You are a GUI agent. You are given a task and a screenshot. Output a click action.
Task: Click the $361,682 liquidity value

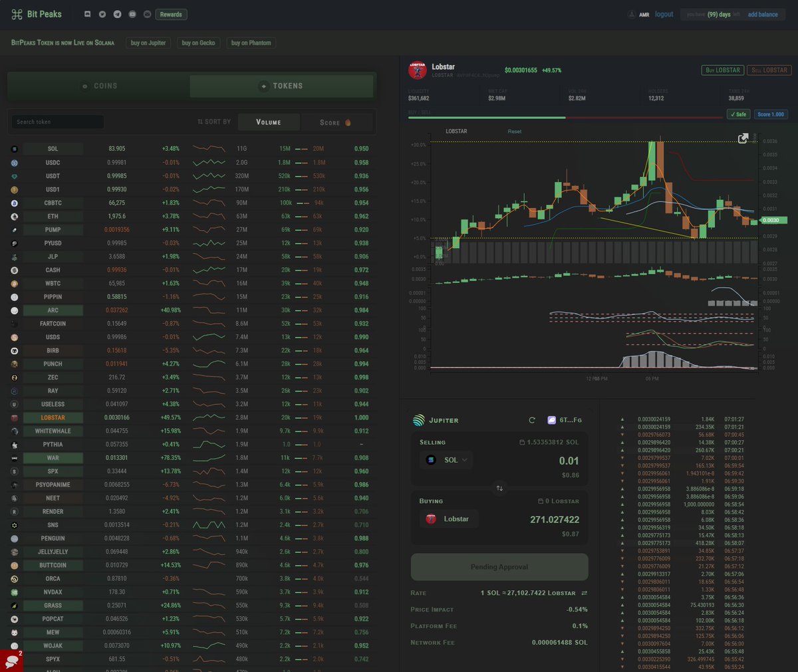click(419, 98)
